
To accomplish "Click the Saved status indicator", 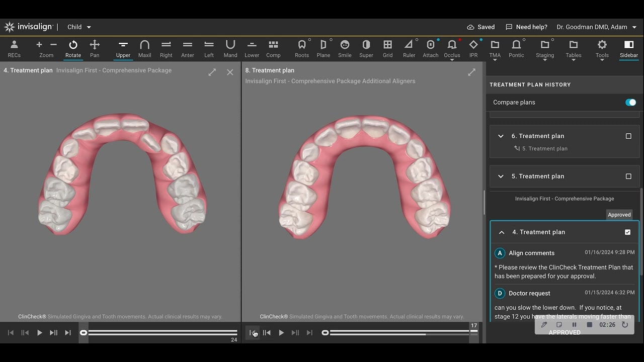I will (x=480, y=27).
